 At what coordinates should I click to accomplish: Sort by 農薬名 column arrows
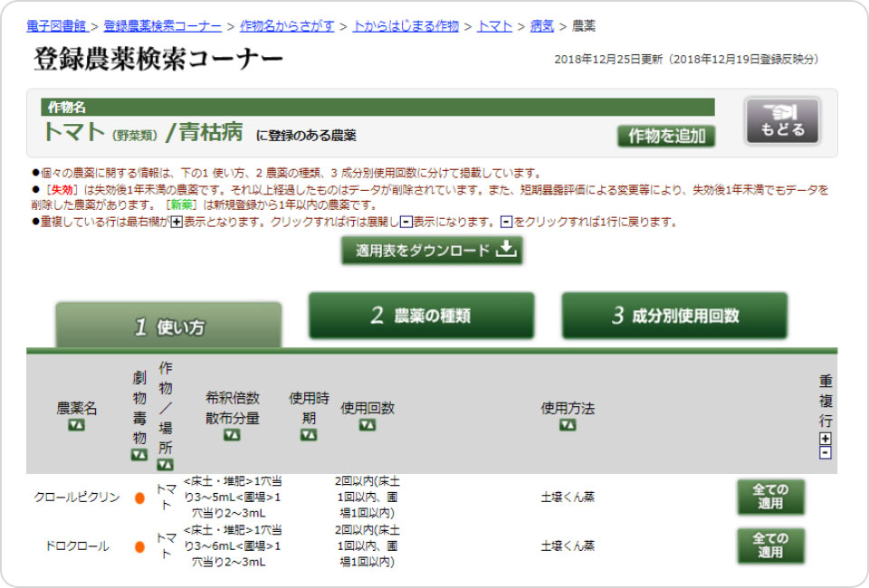pos(76,425)
